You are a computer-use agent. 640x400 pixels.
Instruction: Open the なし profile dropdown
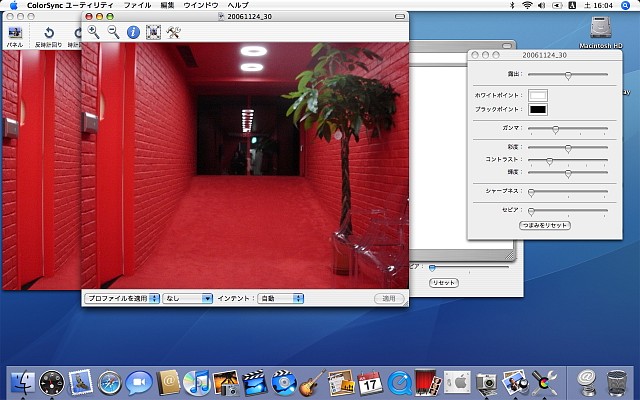[188, 298]
